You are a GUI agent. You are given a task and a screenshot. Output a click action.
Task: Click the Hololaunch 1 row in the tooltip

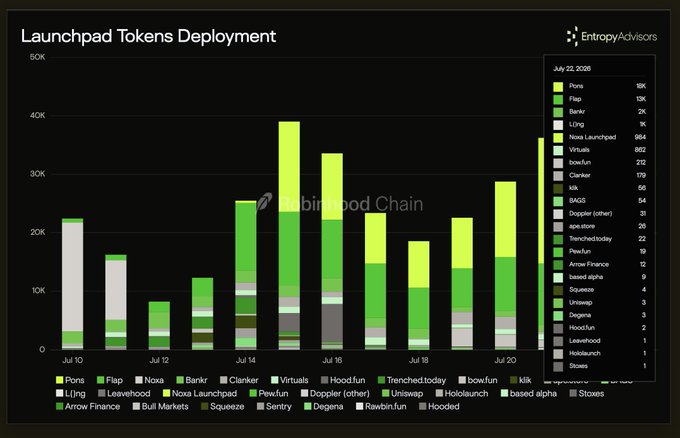click(x=600, y=353)
